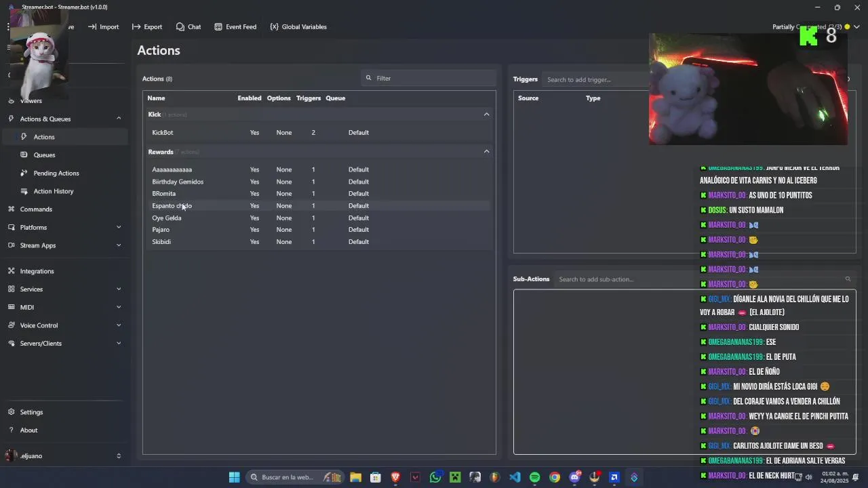Sort actions by Options column header
The image size is (868, 488).
pyautogui.click(x=279, y=98)
